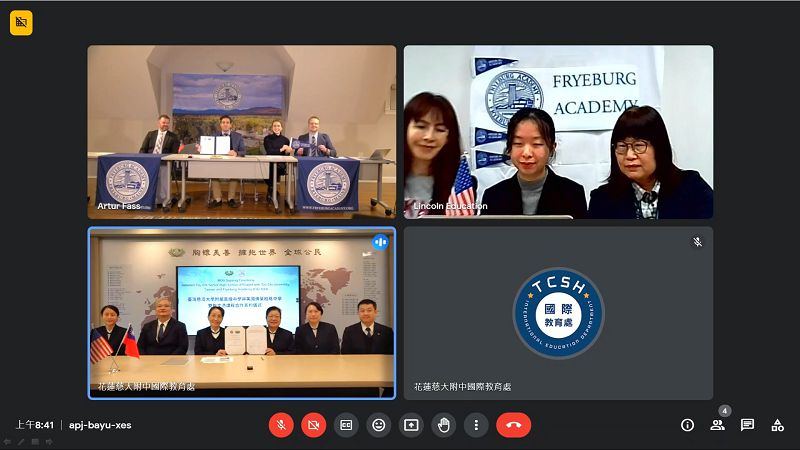Open the chat panel
Screen dimensions: 800x450
(747, 425)
